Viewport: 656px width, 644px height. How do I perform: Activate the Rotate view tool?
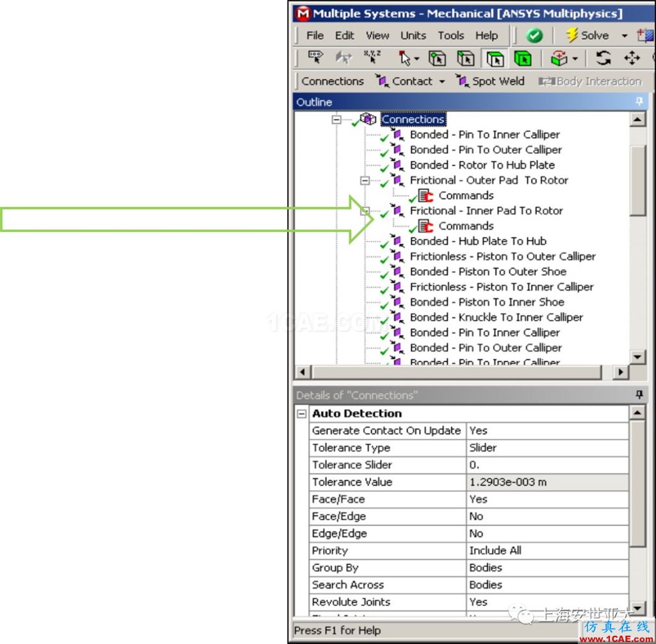pyautogui.click(x=603, y=58)
